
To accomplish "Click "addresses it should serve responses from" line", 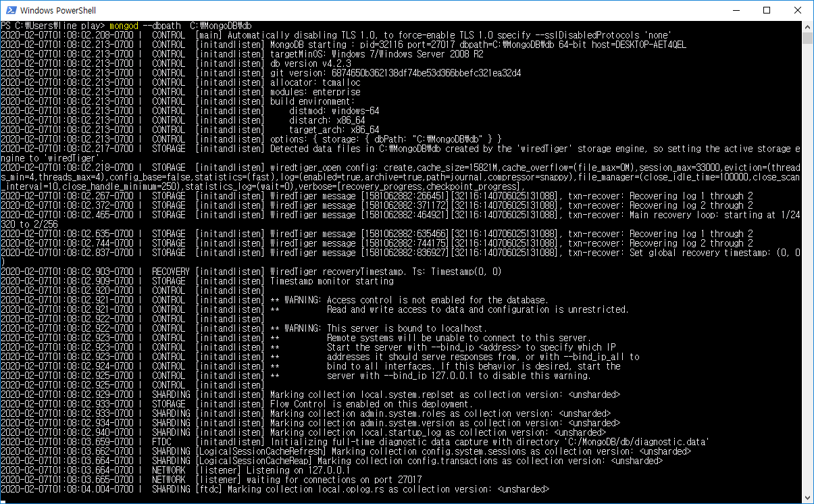I will coord(483,357).
